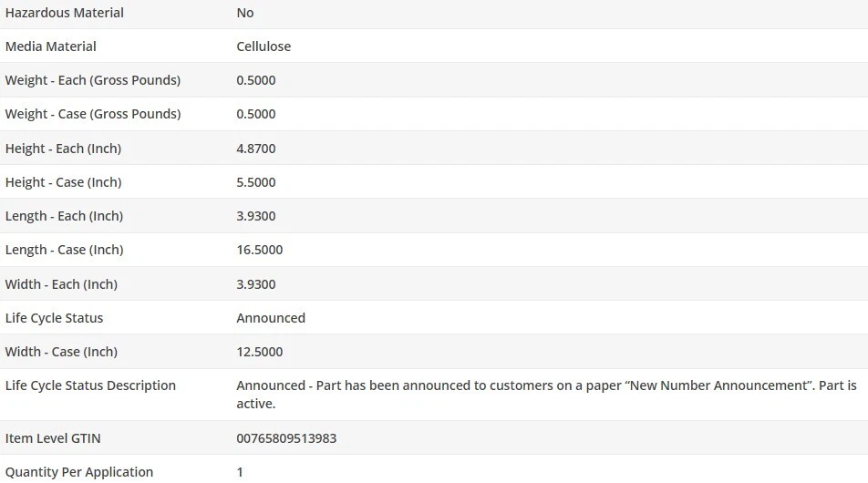Click the Hazardous Material row label
This screenshot has width=868, height=483.
[64, 13]
